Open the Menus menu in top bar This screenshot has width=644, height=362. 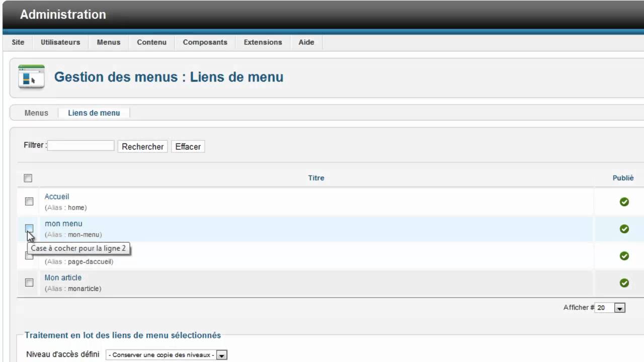tap(109, 42)
